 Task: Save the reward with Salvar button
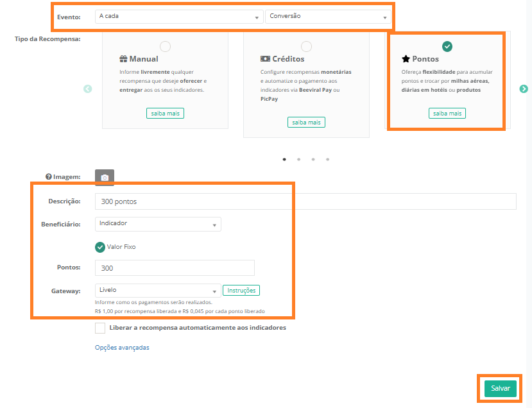click(501, 389)
